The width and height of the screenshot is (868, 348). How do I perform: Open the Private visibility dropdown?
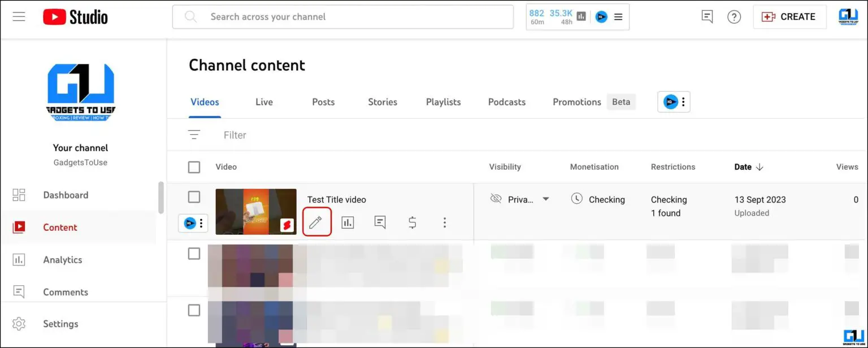click(545, 199)
